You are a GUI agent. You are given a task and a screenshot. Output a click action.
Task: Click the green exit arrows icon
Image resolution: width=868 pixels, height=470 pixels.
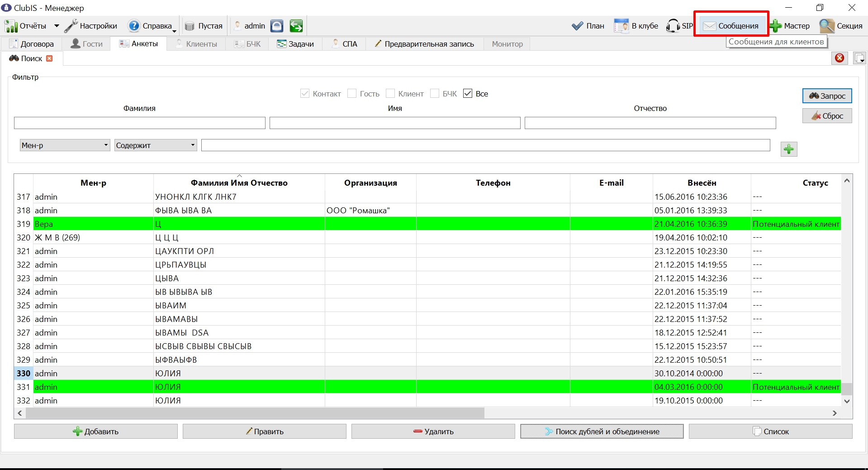click(296, 26)
